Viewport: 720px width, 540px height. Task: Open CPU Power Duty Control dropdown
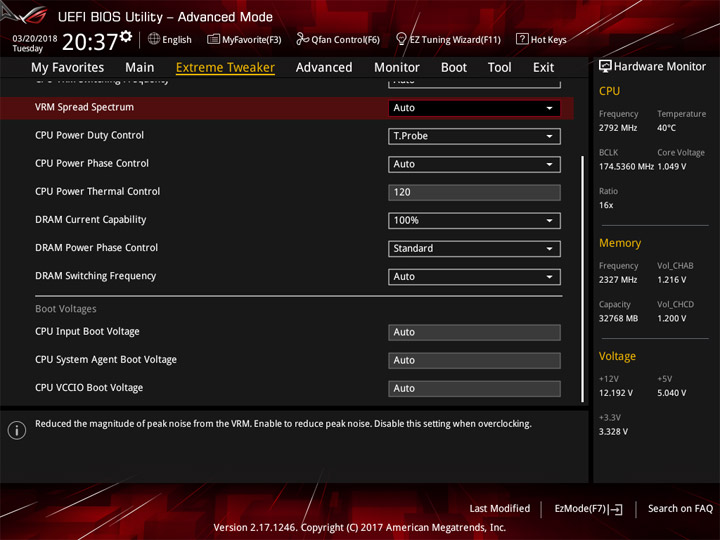pyautogui.click(x=474, y=136)
